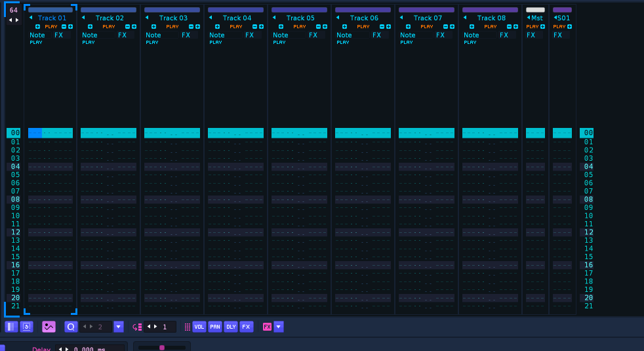Click the pink edit step icon
The image size is (644, 351).
137,327
